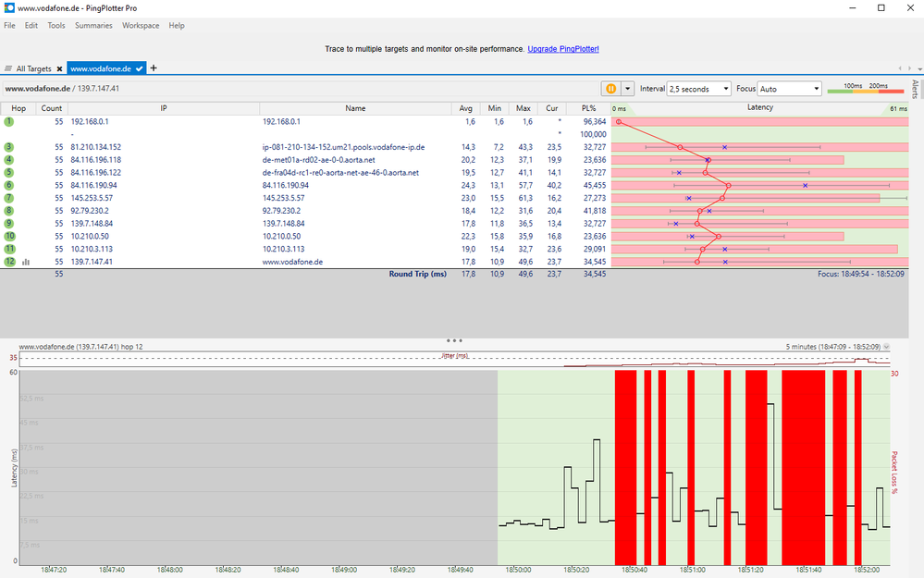Click the hop 11 green circle icon
924x578 pixels.
[9, 249]
